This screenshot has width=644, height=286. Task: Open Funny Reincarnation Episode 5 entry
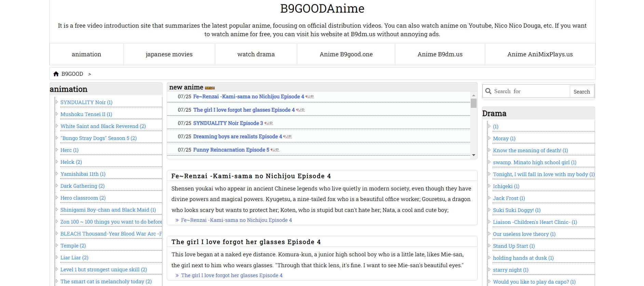tap(231, 150)
